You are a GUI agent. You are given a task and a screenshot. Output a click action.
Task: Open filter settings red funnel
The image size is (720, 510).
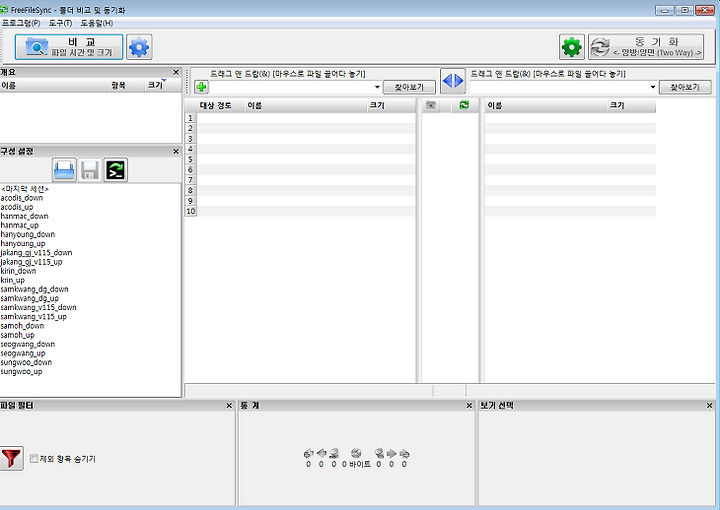coord(11,458)
